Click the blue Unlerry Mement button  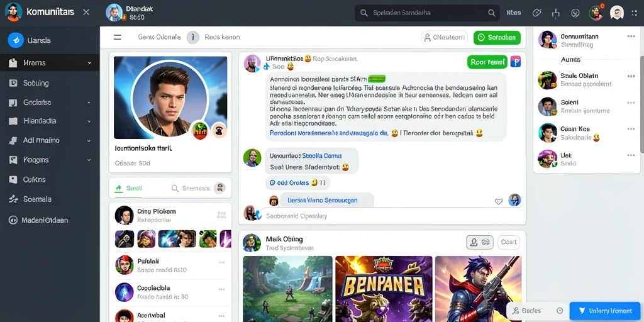tap(604, 311)
